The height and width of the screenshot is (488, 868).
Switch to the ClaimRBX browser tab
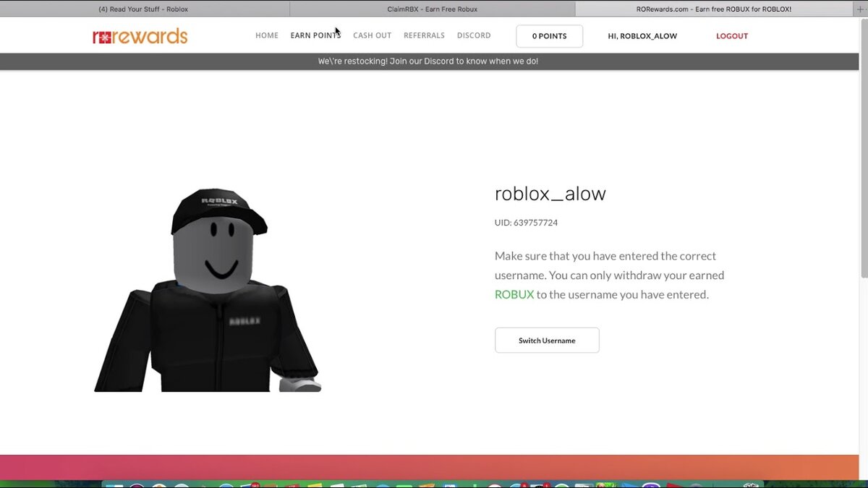click(x=432, y=9)
